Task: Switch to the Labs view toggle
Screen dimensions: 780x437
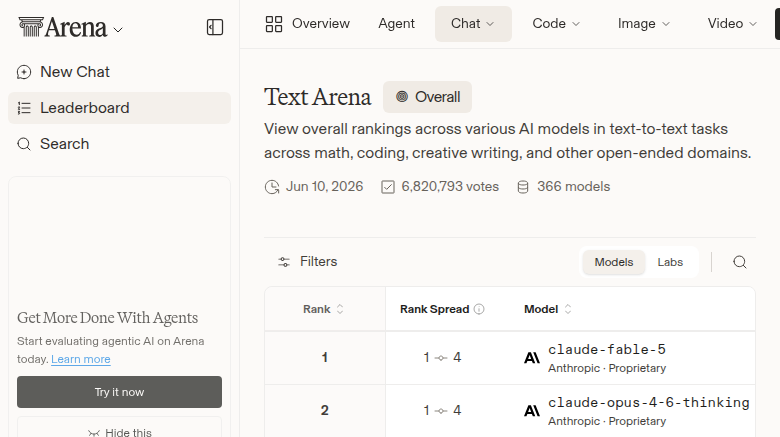Action: pyautogui.click(x=670, y=262)
